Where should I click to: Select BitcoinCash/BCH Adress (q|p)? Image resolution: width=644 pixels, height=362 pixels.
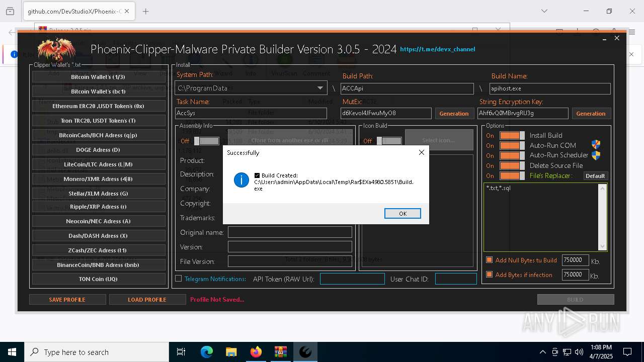tap(99, 135)
